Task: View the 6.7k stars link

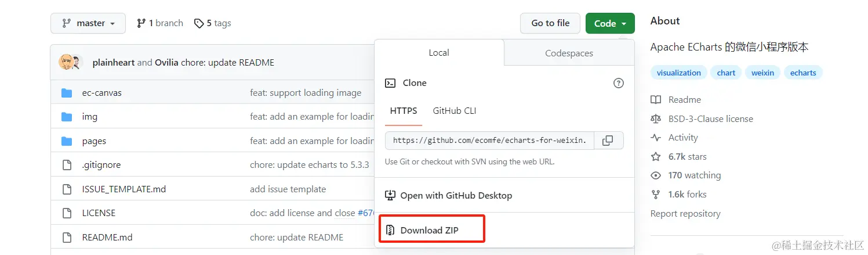Action: [688, 157]
